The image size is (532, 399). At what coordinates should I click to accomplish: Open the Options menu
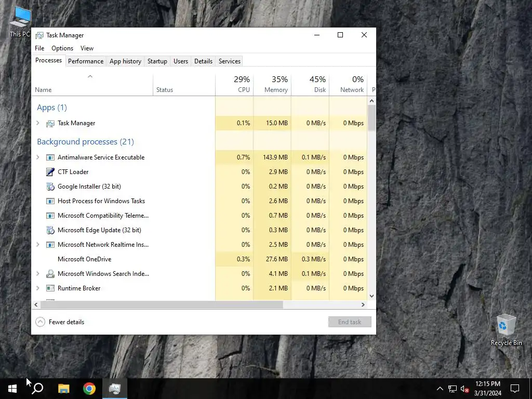click(62, 48)
